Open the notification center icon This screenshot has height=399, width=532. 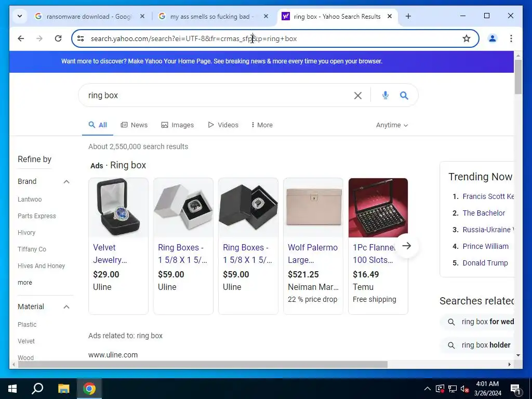coord(515,389)
